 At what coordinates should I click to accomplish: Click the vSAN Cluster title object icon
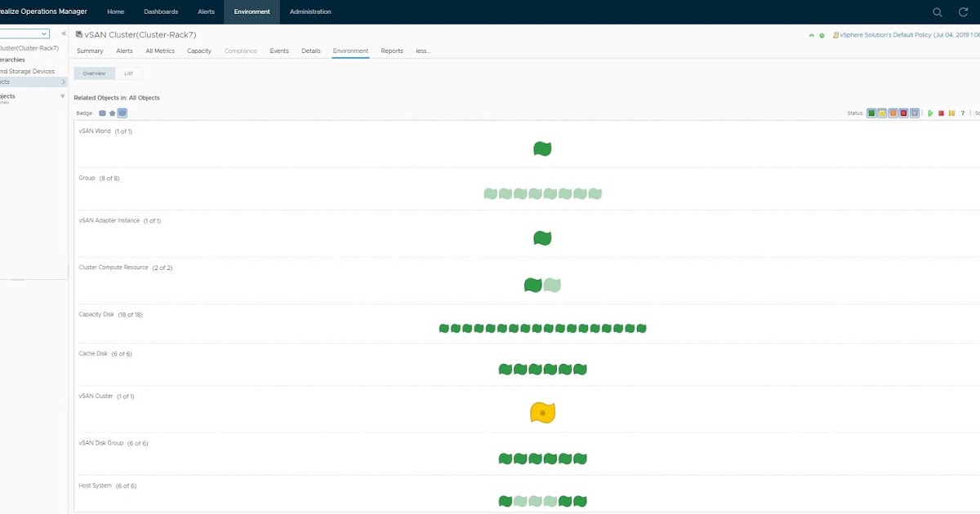(x=78, y=35)
